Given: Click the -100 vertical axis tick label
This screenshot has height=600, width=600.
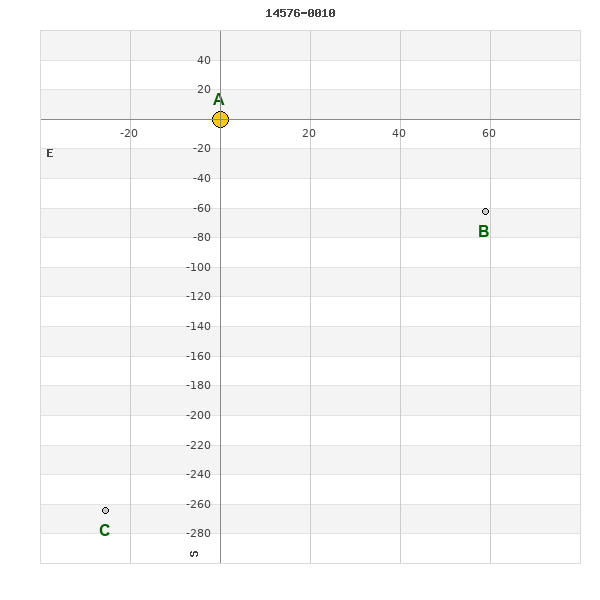Looking at the screenshot, I should 198,267.
